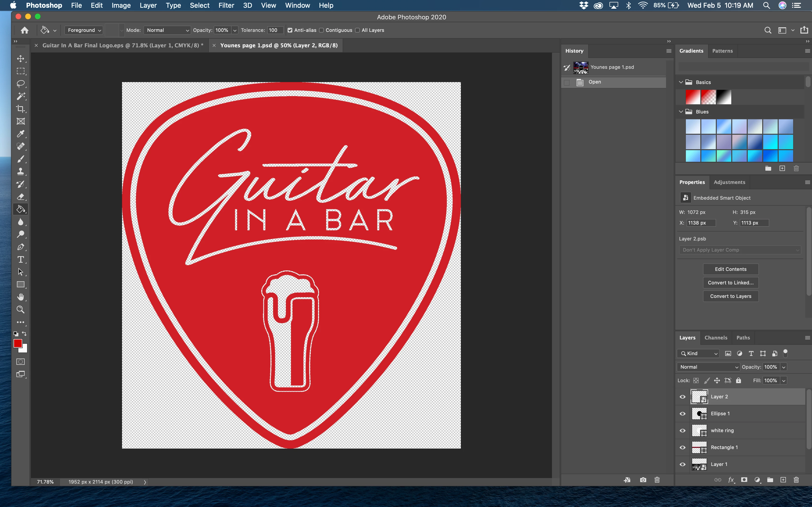Open the Foreground fill source dropdown
This screenshot has height=507, width=812.
point(84,30)
